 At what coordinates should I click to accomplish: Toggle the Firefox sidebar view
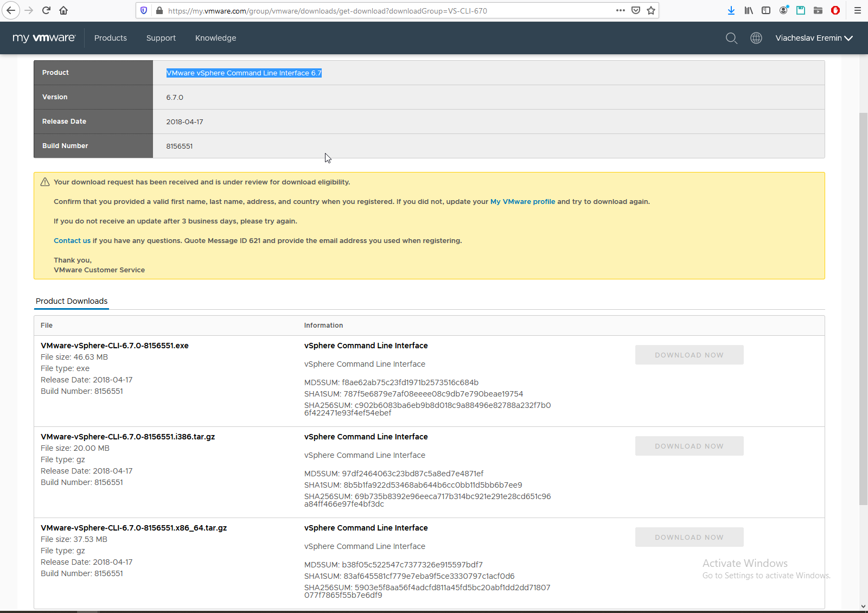(766, 10)
